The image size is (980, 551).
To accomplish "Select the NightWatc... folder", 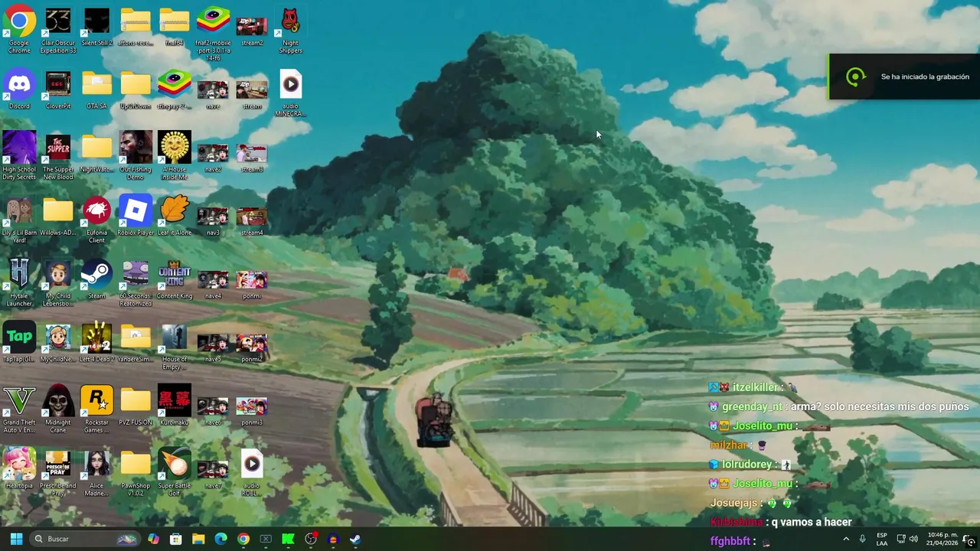I will pos(96,153).
